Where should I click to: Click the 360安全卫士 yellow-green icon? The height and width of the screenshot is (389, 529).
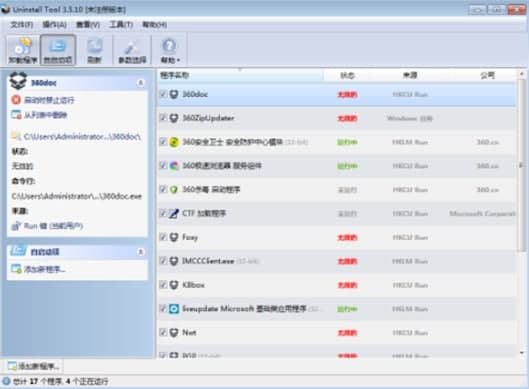(174, 142)
